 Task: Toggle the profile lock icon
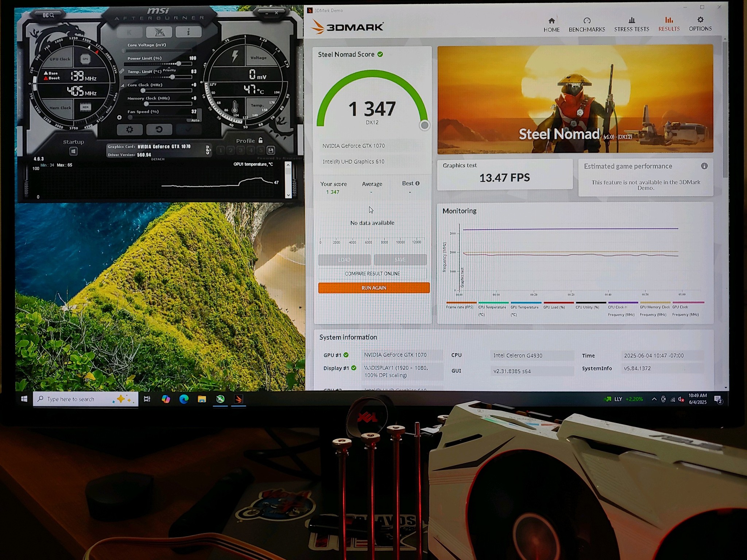pos(260,140)
